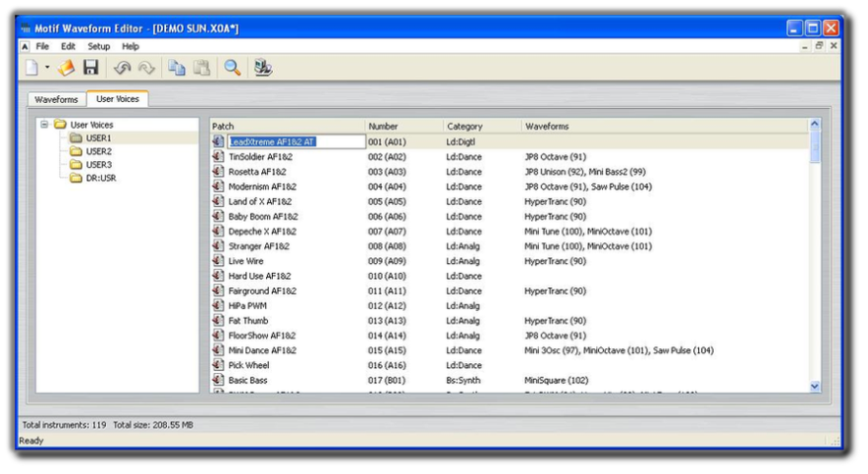Click the LeadXtreme AF1&2 AT name field
Viewport: 868px width, 474px height.
coord(297,142)
